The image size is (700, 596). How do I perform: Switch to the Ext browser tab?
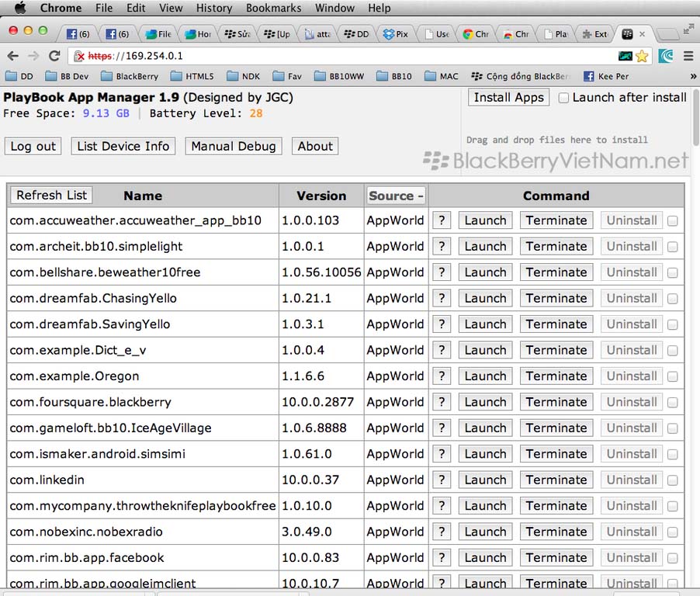tap(595, 34)
